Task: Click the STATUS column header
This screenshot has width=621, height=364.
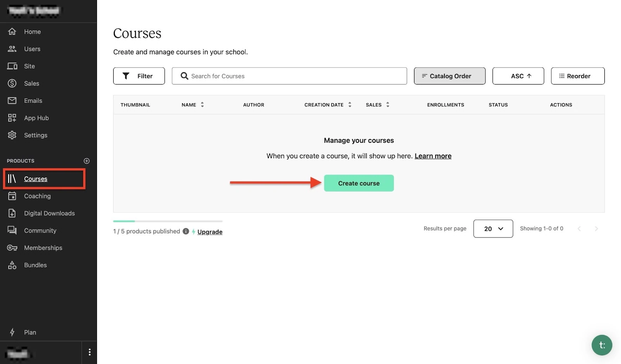Action: pos(498,105)
